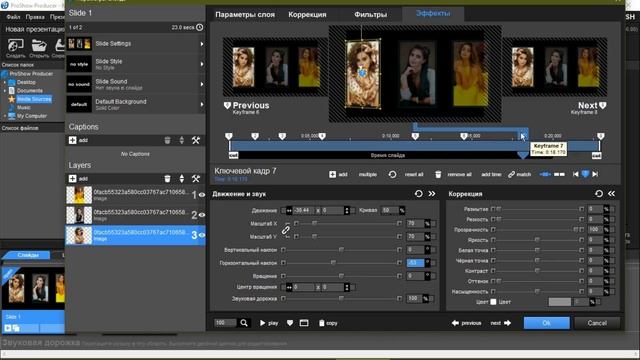Reorder layers with up-down arrows icon
The image size is (640, 360).
click(182, 178)
